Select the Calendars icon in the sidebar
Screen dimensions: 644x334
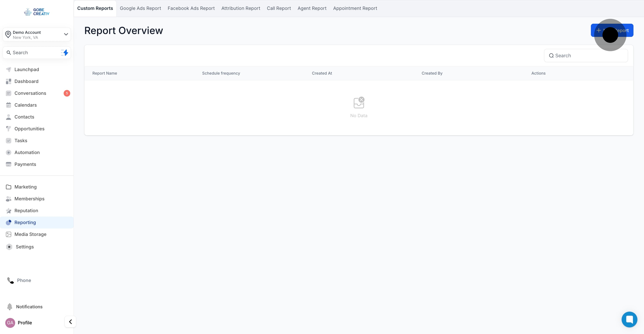[x=9, y=105]
